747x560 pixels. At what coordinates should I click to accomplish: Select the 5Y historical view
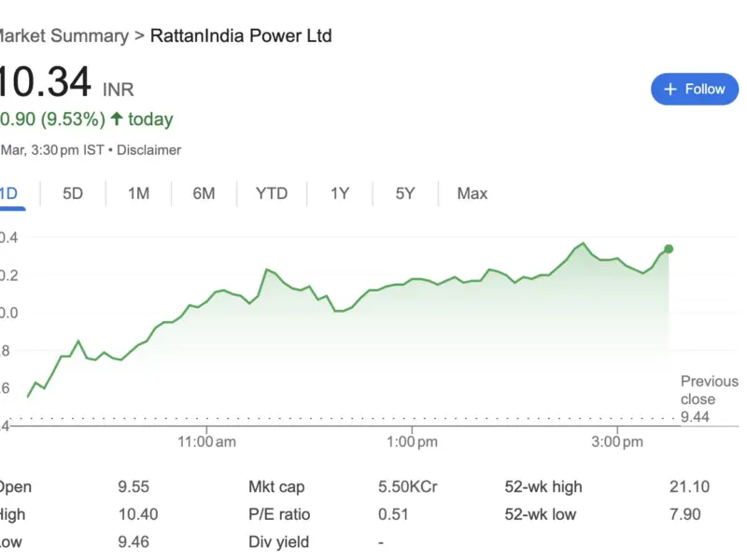point(403,193)
